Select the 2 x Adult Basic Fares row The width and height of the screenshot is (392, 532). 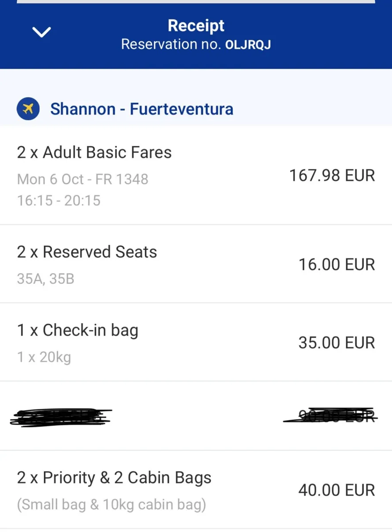(94, 153)
